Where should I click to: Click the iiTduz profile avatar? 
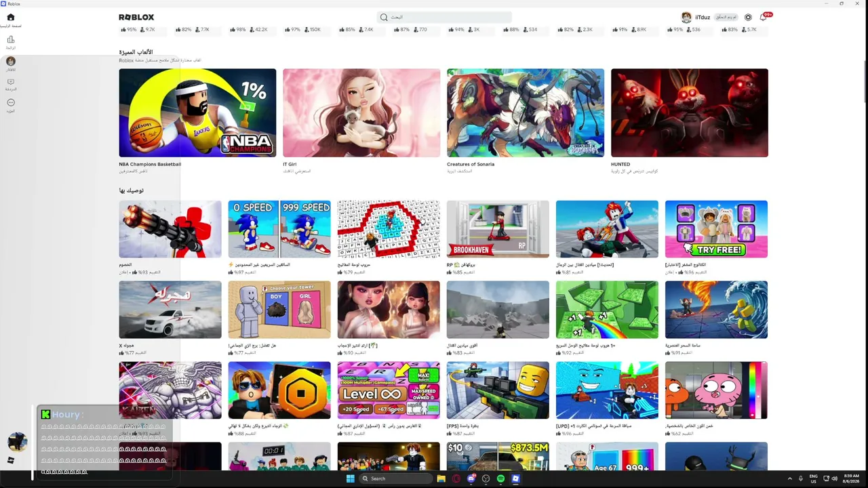coord(686,17)
